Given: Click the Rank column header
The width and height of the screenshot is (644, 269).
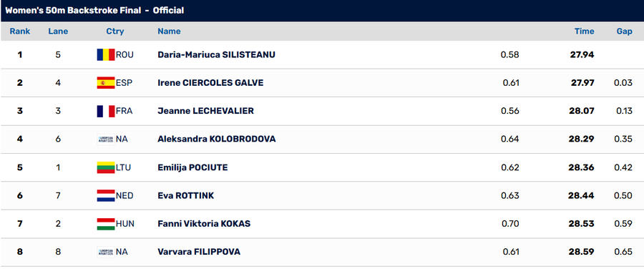Looking at the screenshot, I should (20, 31).
